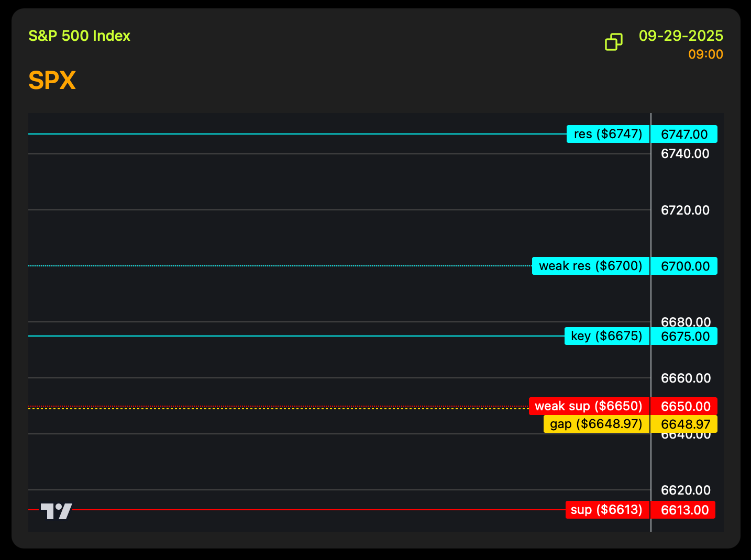Select the weak sup ($6650) red label

(589, 406)
